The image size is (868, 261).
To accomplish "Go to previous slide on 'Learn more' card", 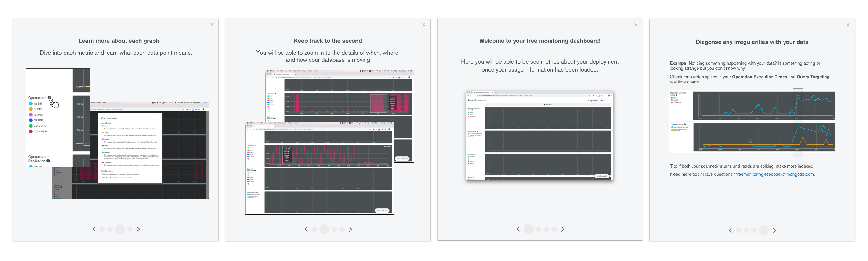I will click(94, 229).
